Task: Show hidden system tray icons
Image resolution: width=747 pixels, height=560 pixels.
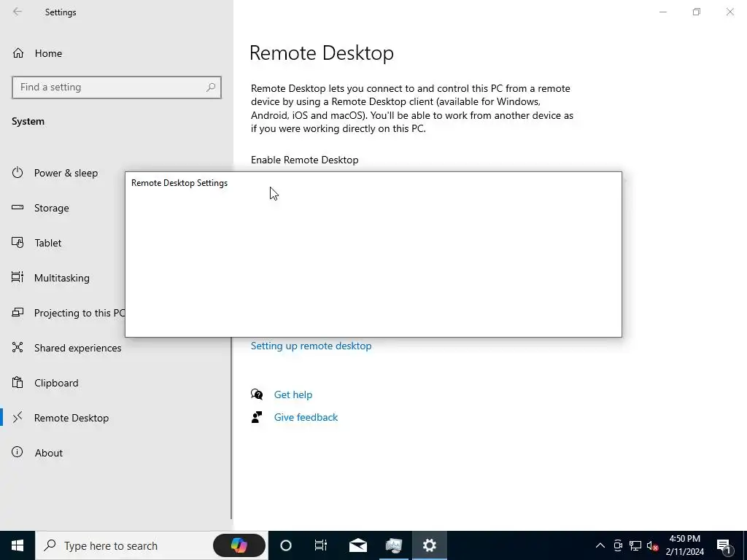Action: click(x=600, y=545)
